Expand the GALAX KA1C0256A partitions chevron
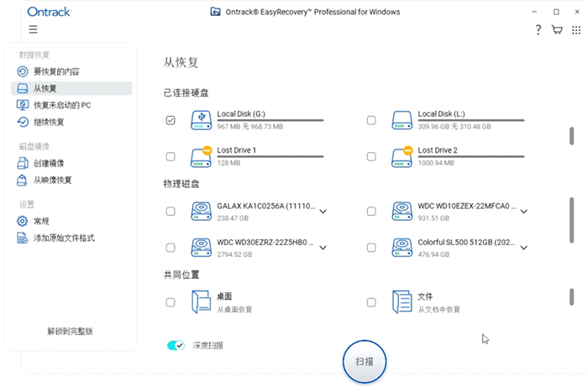Viewport: 588px width, 388px height. coord(323,212)
